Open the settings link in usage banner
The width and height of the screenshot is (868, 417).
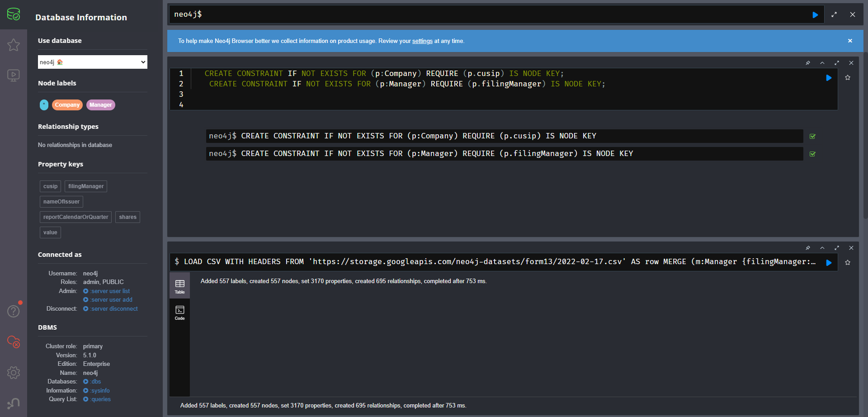click(x=422, y=41)
